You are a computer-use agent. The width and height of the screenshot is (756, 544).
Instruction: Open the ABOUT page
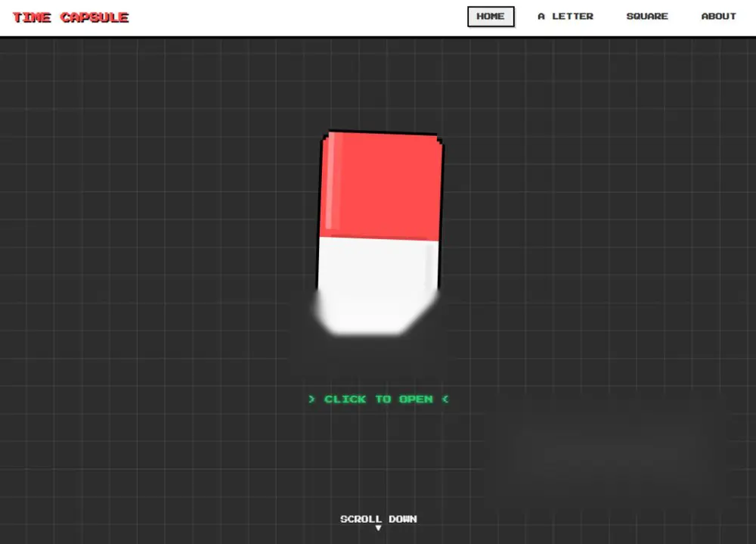[718, 17]
